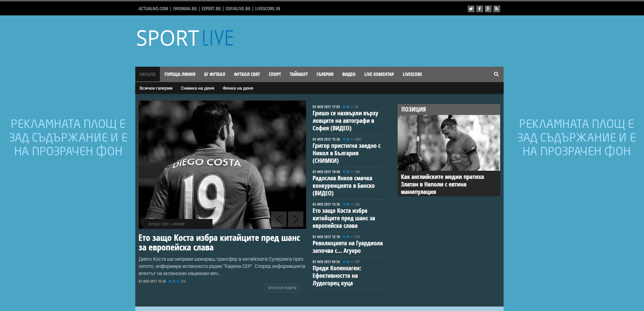This screenshot has width=644, height=311.
Task: Go to the ВИДЕО section
Action: (x=348, y=74)
